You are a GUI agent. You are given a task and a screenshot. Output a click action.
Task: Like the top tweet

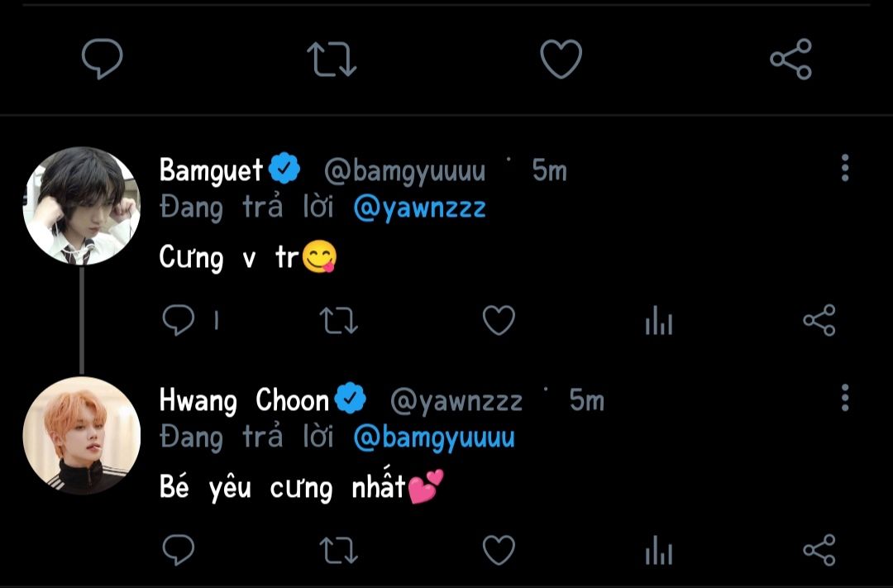coord(561,59)
